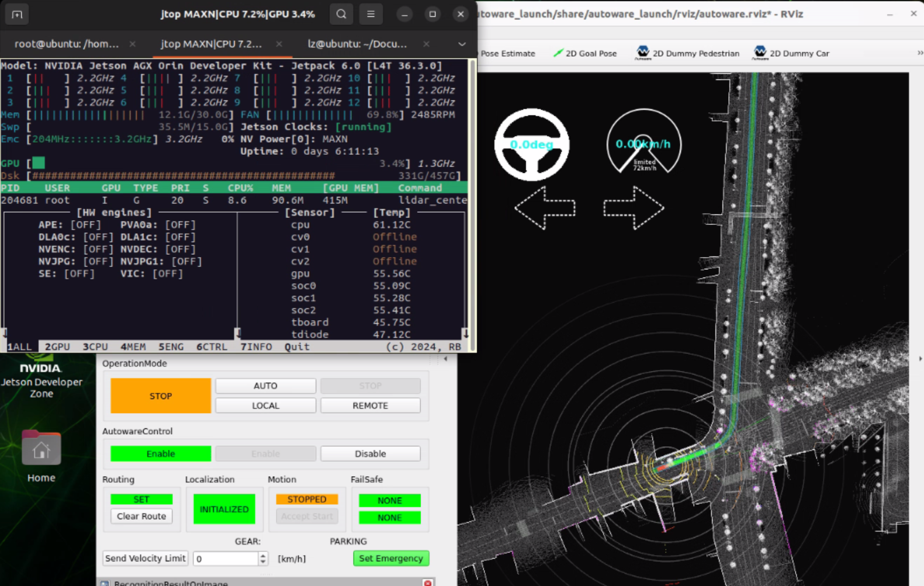This screenshot has height=586, width=924.
Task: Click the Clear Route button
Action: tap(141, 516)
